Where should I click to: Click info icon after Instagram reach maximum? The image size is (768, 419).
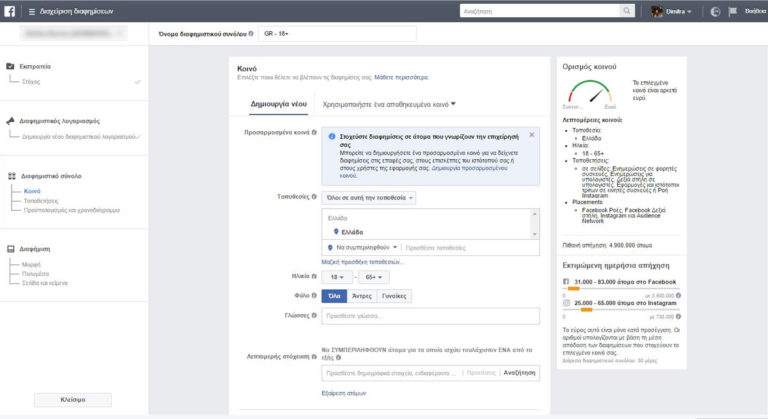coord(678,317)
